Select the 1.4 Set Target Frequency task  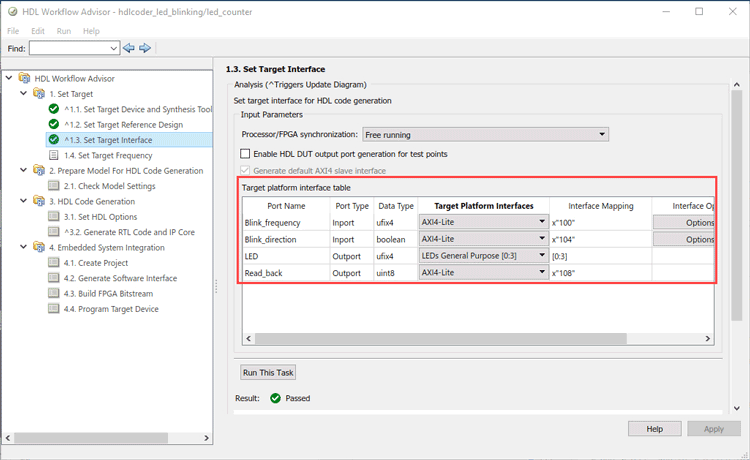click(108, 156)
